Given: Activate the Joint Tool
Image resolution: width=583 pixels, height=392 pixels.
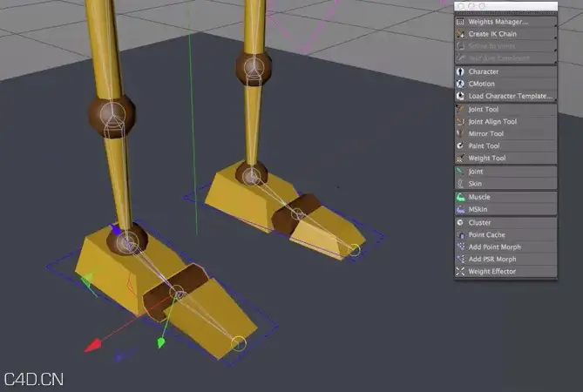Looking at the screenshot, I should point(505,110).
